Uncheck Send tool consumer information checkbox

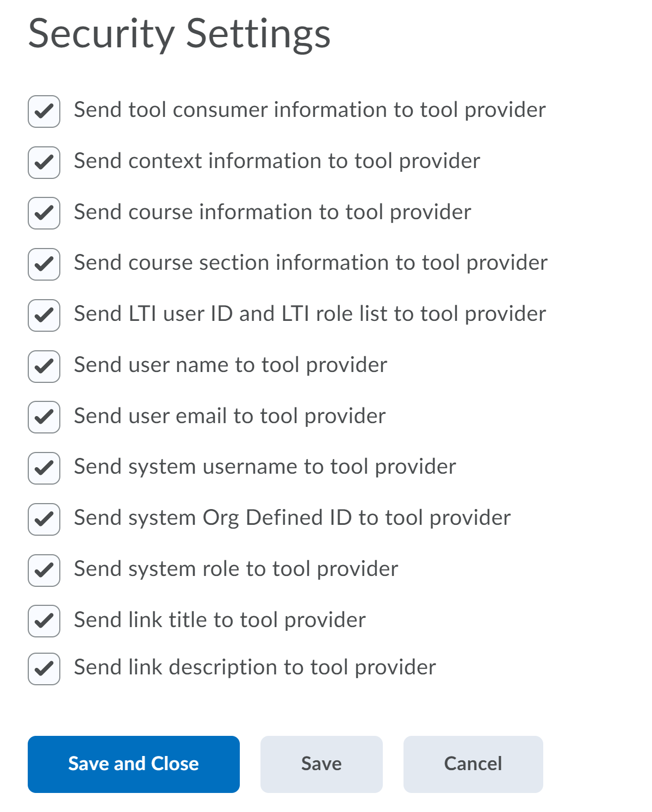click(x=44, y=111)
